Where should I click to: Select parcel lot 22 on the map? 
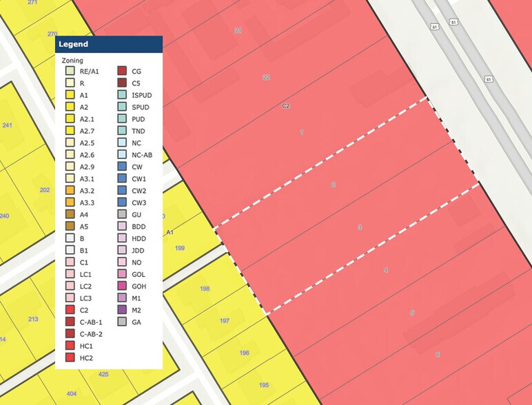(266, 77)
